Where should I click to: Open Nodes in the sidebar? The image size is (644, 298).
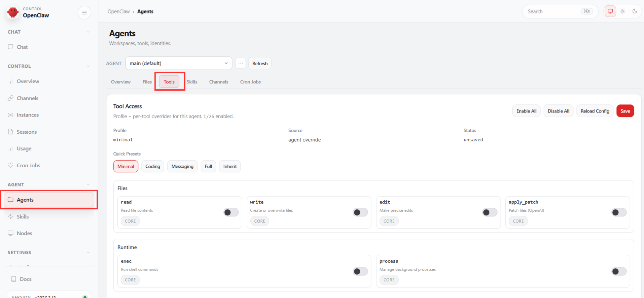point(24,233)
